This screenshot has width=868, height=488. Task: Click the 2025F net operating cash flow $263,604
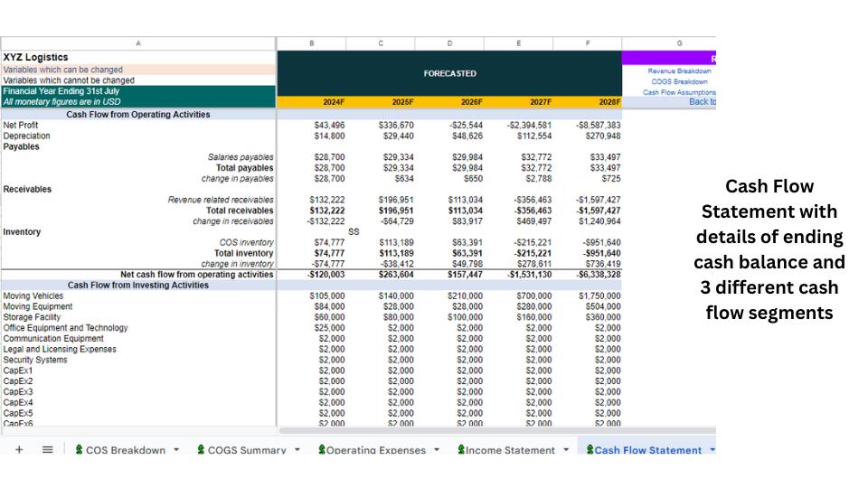coord(396,275)
